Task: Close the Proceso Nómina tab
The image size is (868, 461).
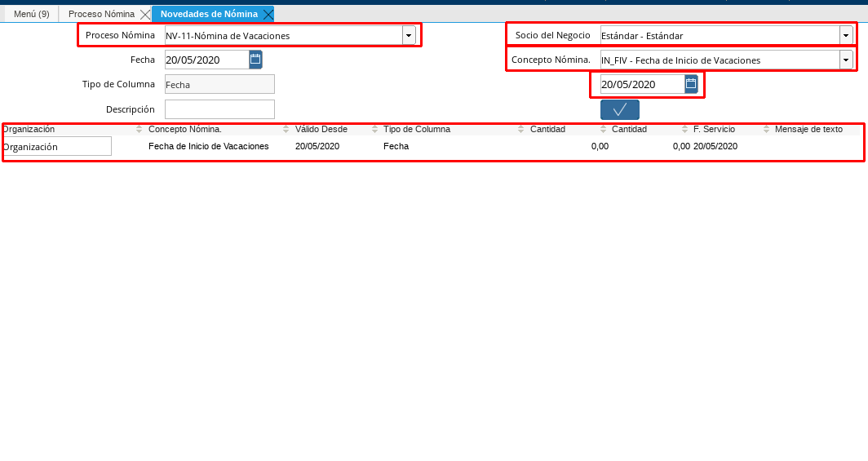Action: (144, 15)
